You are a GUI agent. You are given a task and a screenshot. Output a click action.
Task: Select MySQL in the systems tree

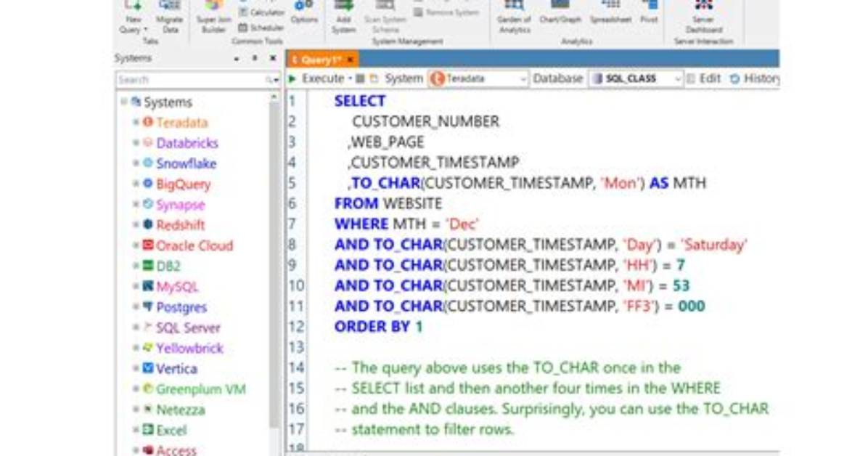[176, 287]
